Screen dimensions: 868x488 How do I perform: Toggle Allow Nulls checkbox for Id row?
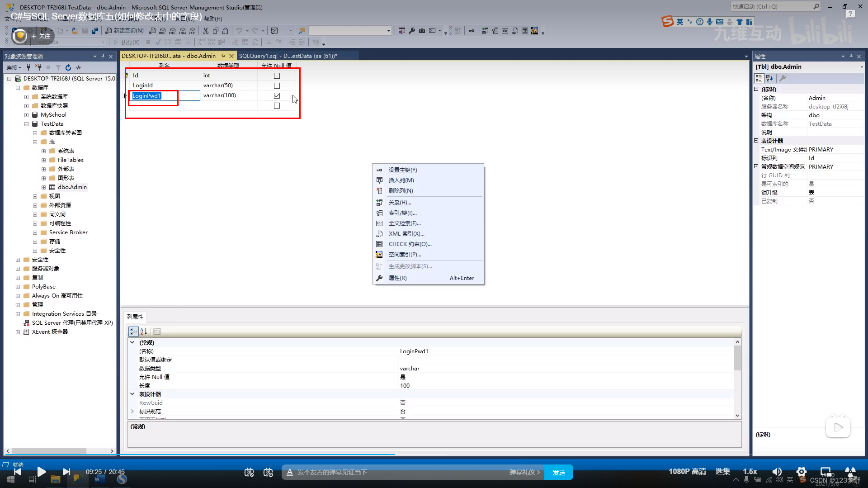pos(277,76)
